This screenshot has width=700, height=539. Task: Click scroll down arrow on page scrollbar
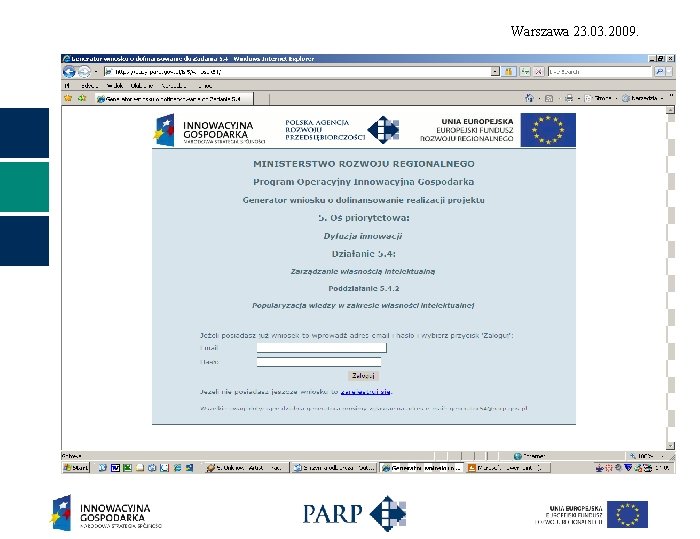(x=670, y=445)
